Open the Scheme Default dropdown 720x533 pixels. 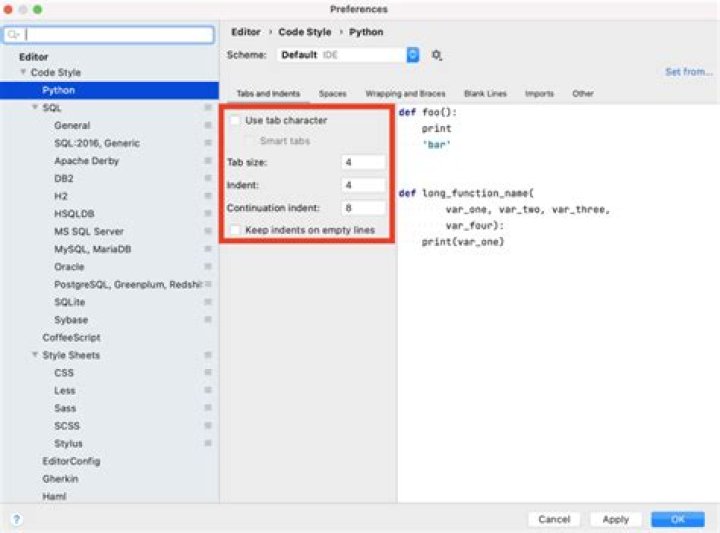point(348,55)
